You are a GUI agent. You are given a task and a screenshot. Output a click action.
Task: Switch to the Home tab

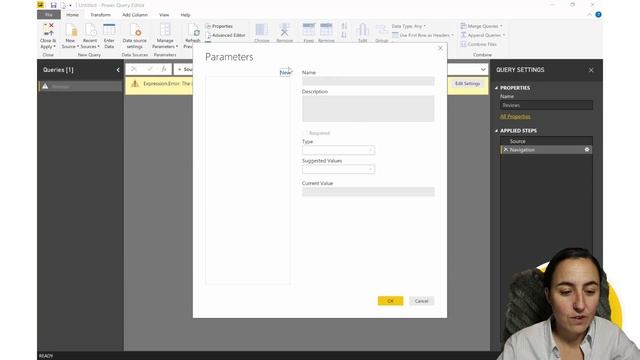tap(72, 15)
